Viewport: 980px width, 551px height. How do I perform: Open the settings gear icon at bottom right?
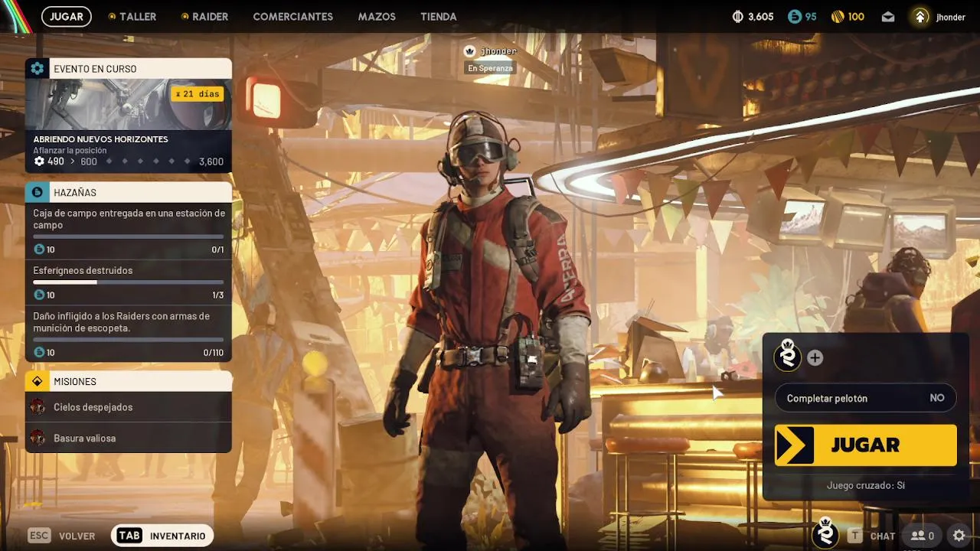[x=959, y=536]
